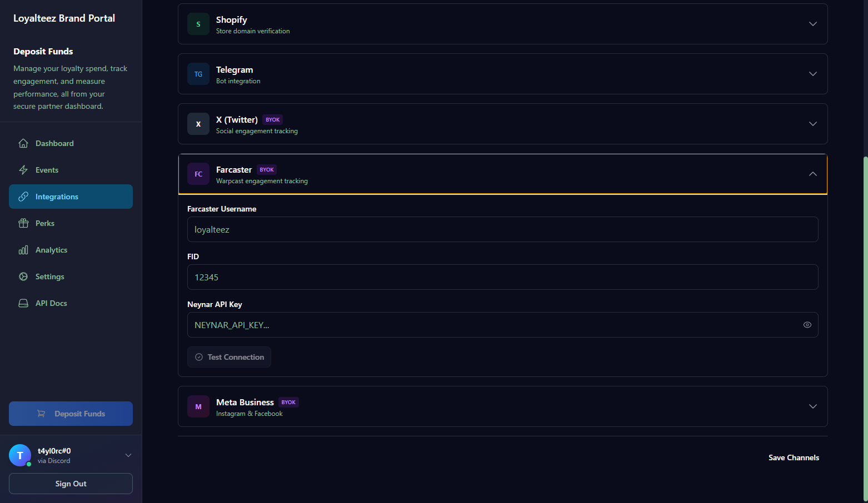Screen dimensions: 868x503
Task: Click the Settings gear icon
Action: click(x=23, y=276)
